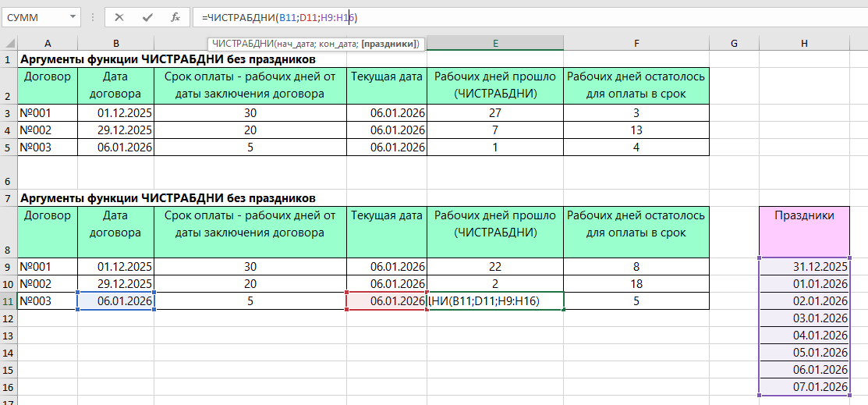868x405 pixels.
Task: Select cell F10 showing 18
Action: [x=636, y=284]
